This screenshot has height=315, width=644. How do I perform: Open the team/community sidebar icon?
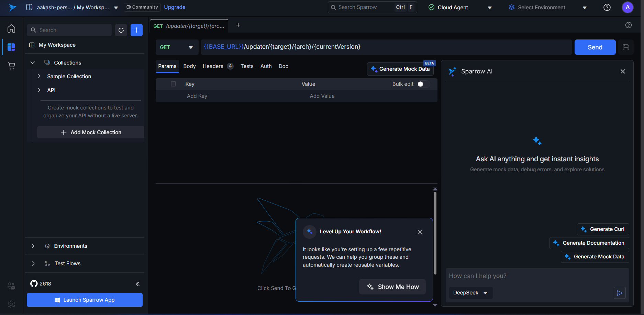(11, 286)
